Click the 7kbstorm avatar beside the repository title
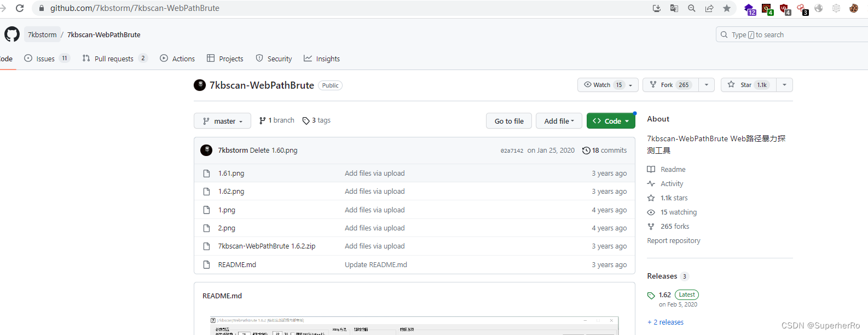Screen dimensions: 868x335 tap(200, 85)
